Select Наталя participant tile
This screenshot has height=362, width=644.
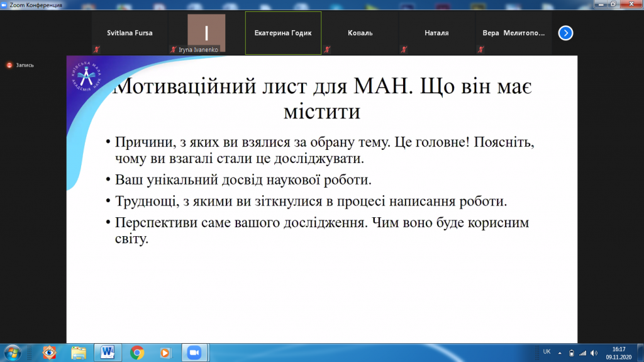(x=436, y=33)
